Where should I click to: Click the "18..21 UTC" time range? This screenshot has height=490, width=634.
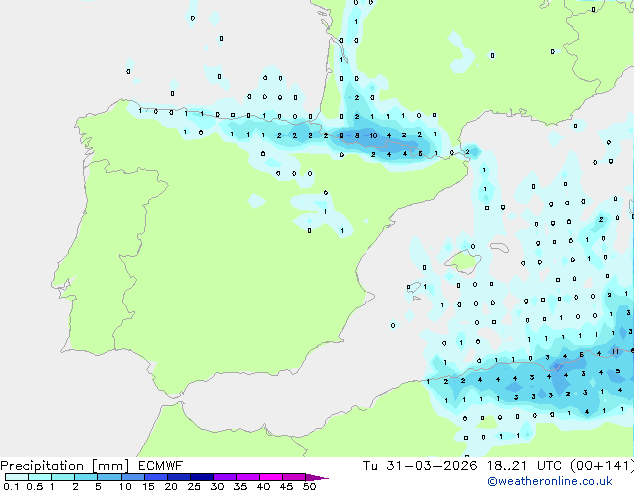click(524, 466)
